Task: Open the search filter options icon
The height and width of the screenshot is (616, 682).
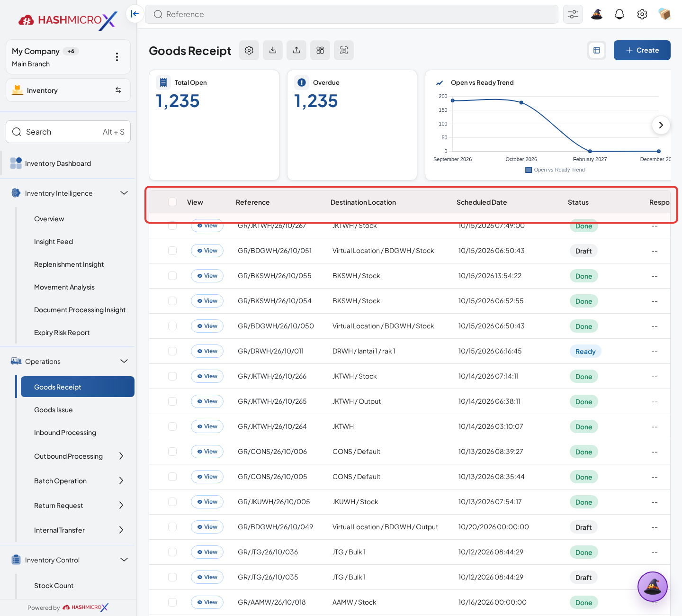Action: pyautogui.click(x=573, y=14)
